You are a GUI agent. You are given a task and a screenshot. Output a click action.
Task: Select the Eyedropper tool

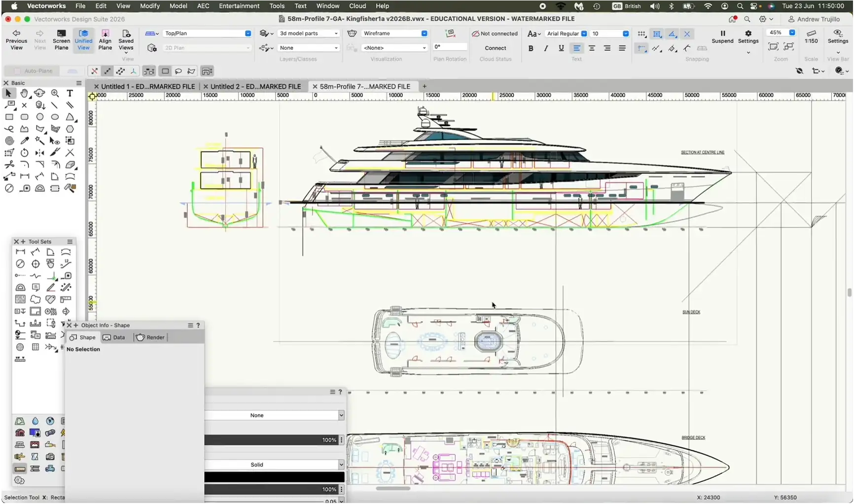coord(24,141)
